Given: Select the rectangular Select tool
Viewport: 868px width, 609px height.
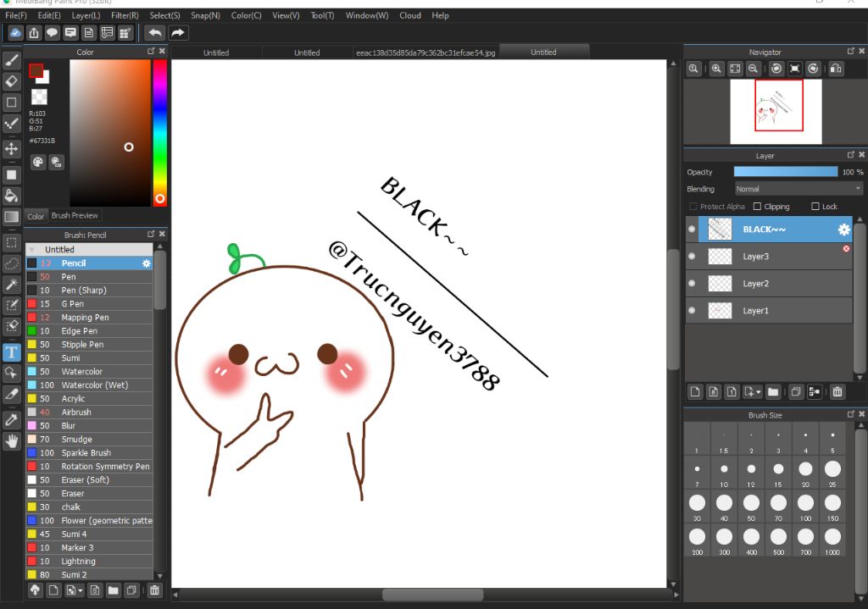Looking at the screenshot, I should point(12,242).
